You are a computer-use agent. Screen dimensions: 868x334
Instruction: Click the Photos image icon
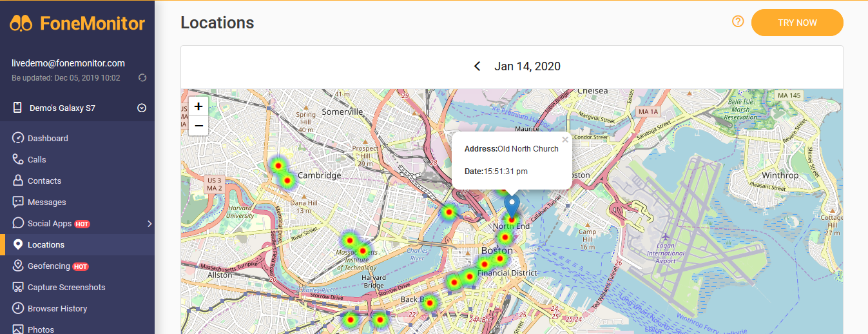(18, 329)
